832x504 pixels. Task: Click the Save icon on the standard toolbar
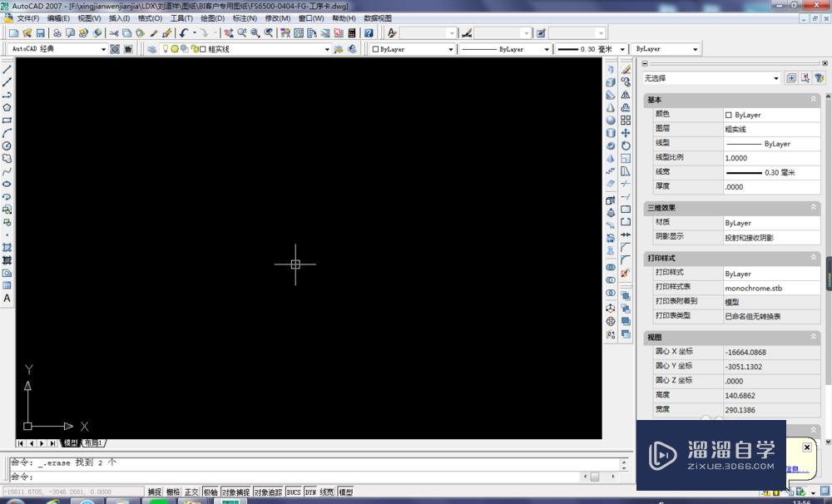point(40,32)
